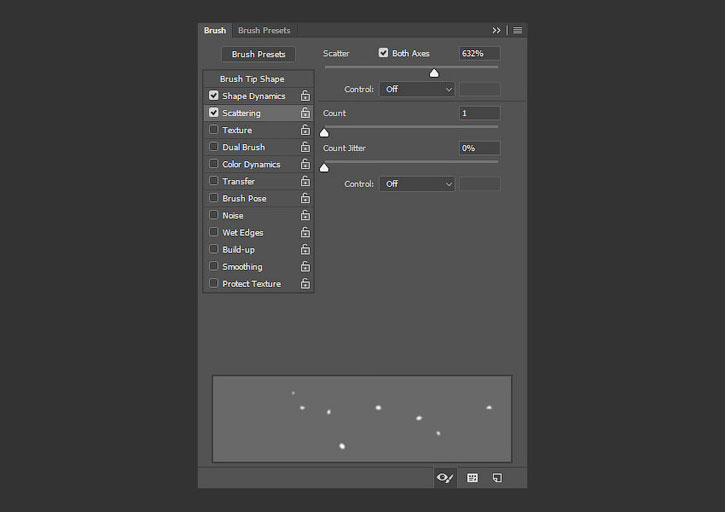Enable the Build-up checkbox

[x=213, y=249]
